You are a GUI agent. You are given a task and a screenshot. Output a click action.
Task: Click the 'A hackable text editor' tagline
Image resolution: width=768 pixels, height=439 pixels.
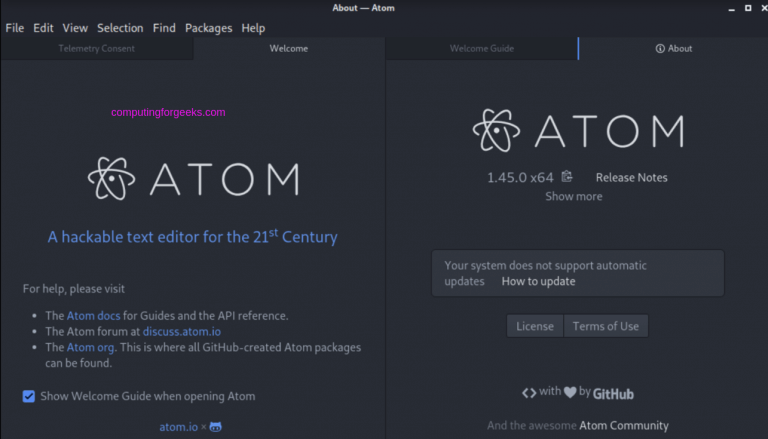(x=192, y=237)
